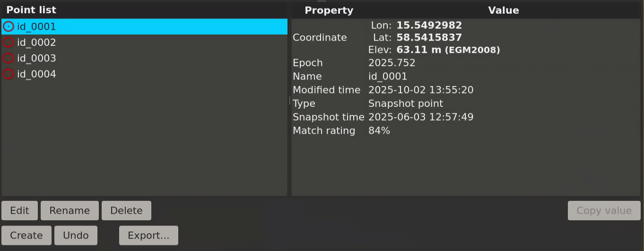Select point id_0003 in the list

[37, 58]
